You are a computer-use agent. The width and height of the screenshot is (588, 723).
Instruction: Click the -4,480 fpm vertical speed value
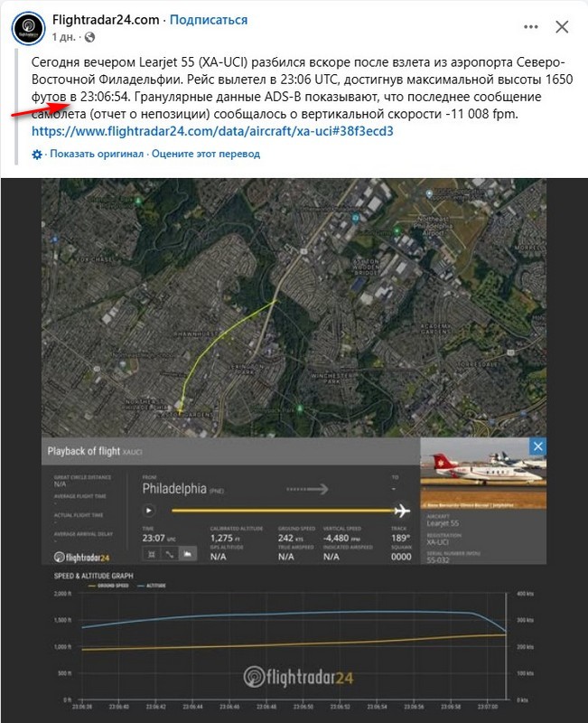tap(341, 538)
